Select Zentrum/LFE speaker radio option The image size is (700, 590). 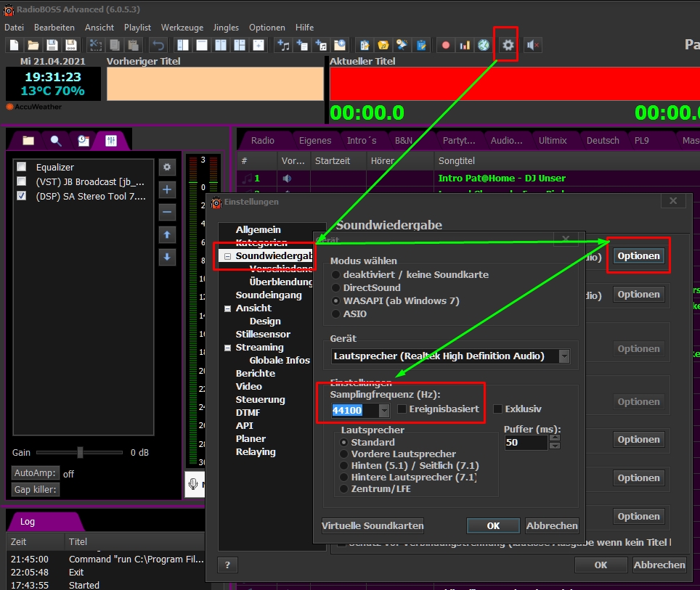point(343,488)
